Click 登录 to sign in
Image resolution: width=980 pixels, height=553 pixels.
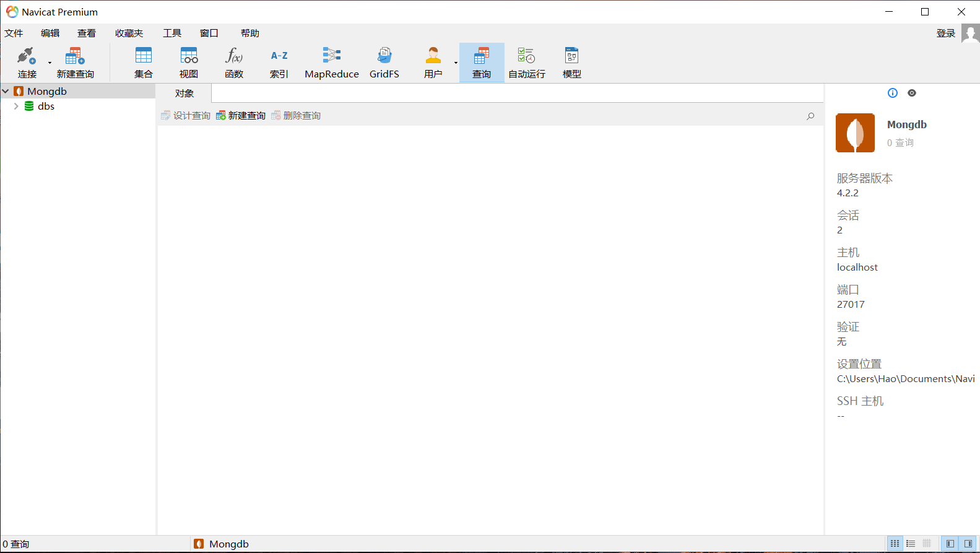(x=946, y=33)
